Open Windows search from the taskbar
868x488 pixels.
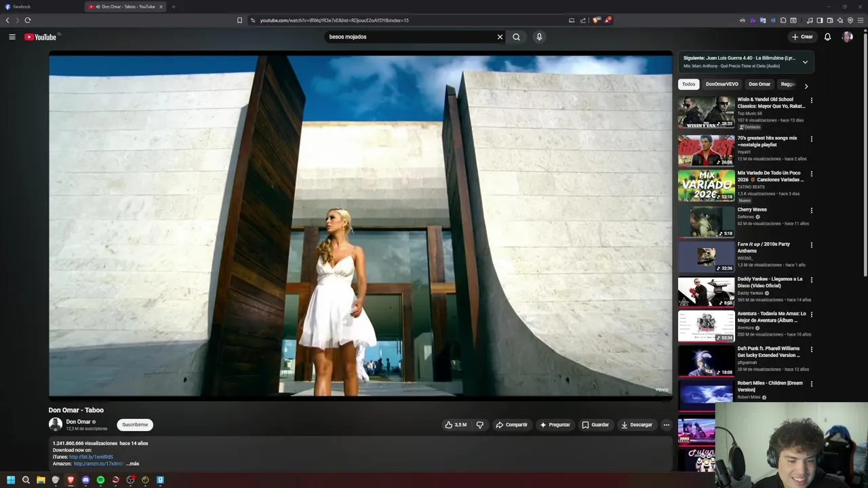pyautogui.click(x=26, y=480)
